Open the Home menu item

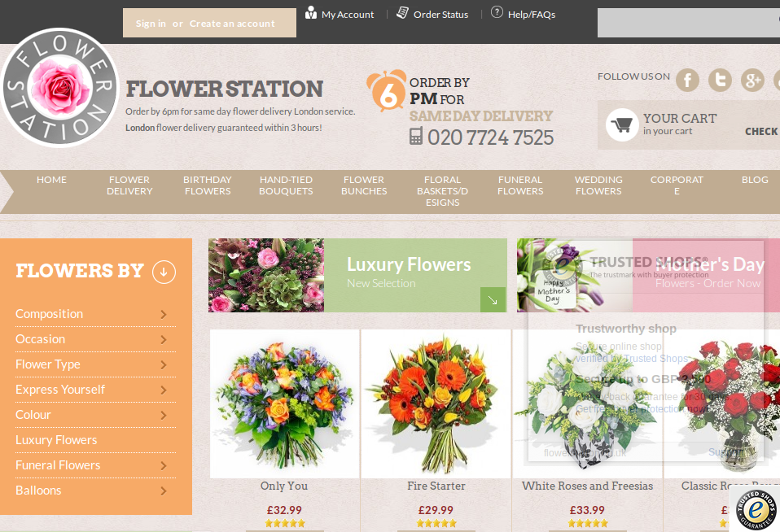51,180
